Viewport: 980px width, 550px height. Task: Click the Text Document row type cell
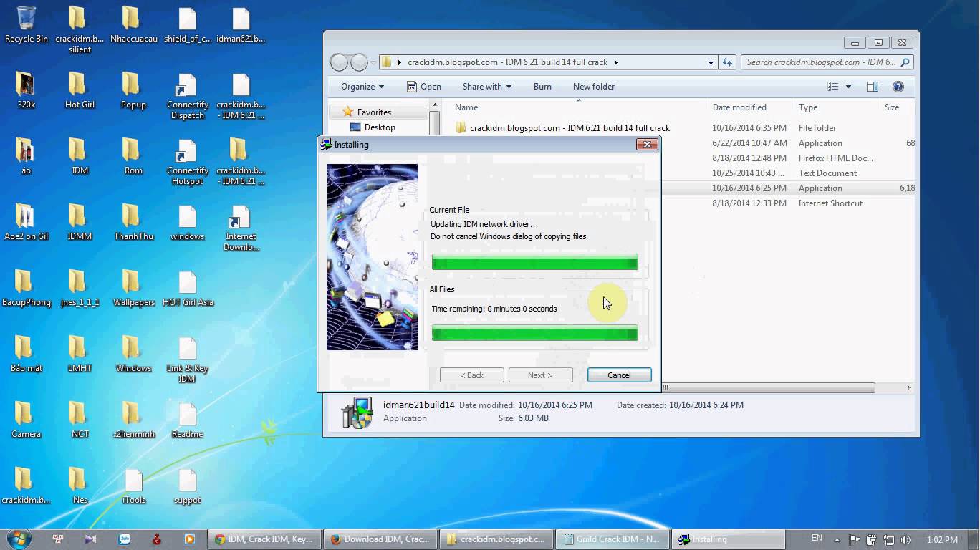click(827, 173)
